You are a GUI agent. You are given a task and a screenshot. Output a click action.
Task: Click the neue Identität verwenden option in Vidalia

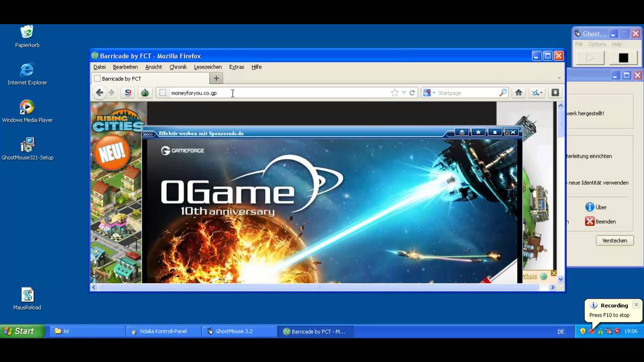(x=598, y=183)
